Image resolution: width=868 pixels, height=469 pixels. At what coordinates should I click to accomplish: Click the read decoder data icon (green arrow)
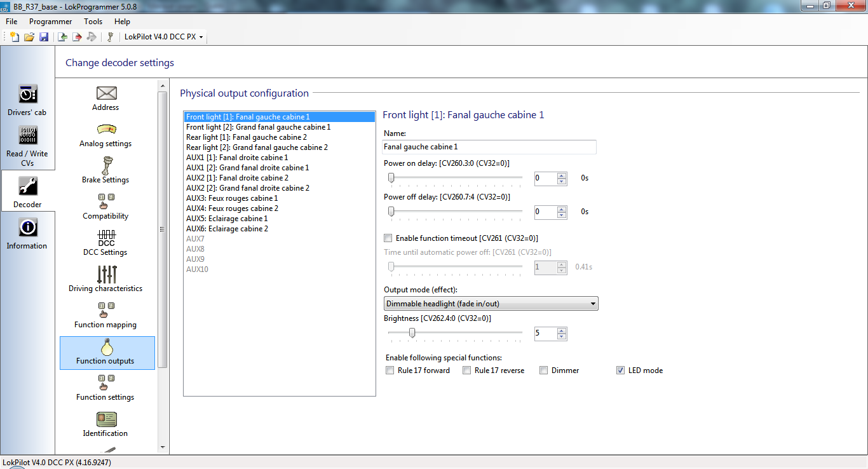pyautogui.click(x=63, y=37)
